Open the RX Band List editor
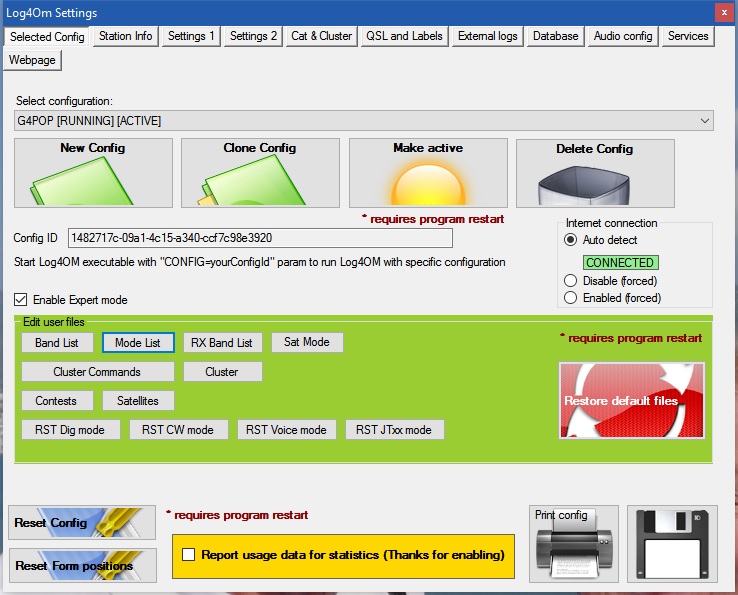Screen dimensions: 738x595 [222, 343]
